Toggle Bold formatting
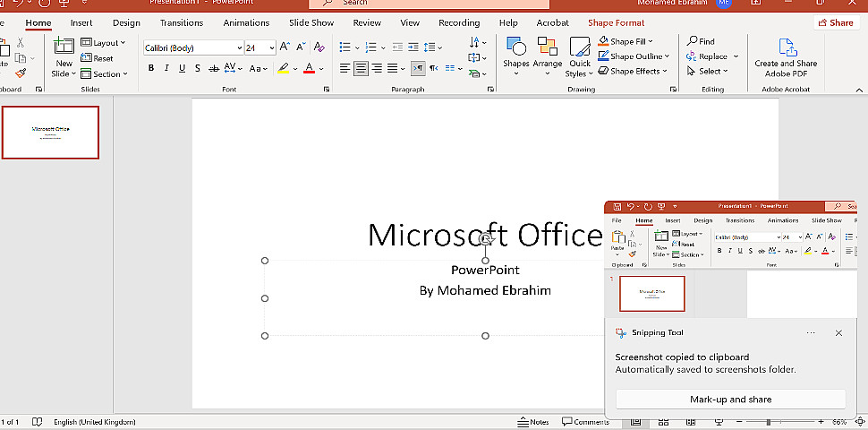Screen dimensions: 868x430 click(151, 68)
